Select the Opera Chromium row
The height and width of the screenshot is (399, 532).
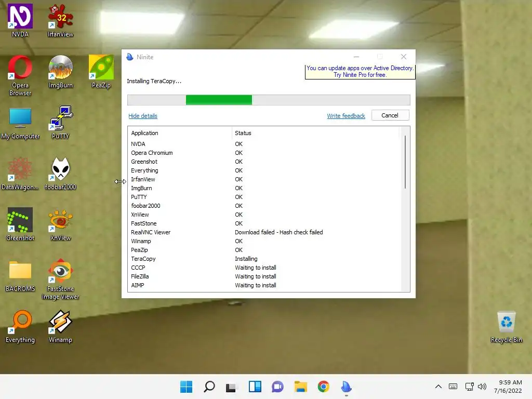[264, 153]
